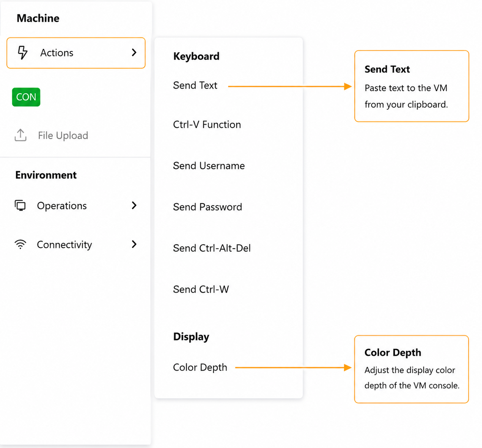Image resolution: width=482 pixels, height=448 pixels.
Task: Select Send Ctrl-Alt-Del option
Action: (212, 248)
